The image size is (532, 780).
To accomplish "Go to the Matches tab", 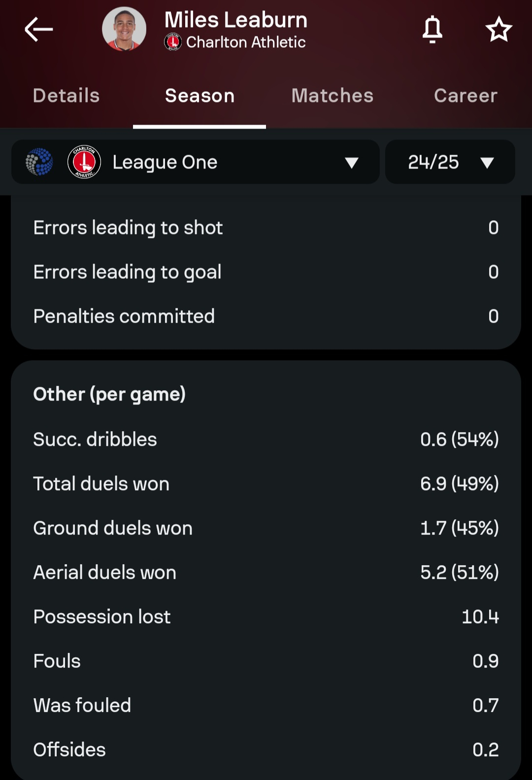I will click(x=332, y=96).
